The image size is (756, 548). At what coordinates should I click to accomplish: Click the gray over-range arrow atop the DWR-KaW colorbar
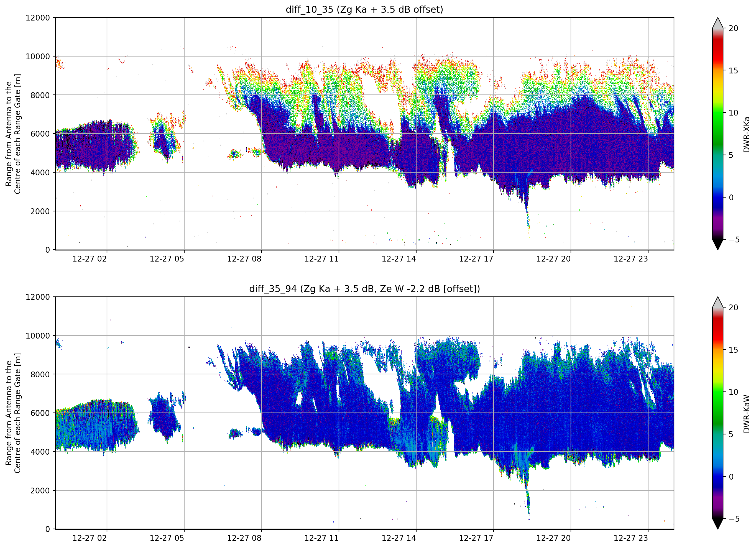click(x=718, y=303)
